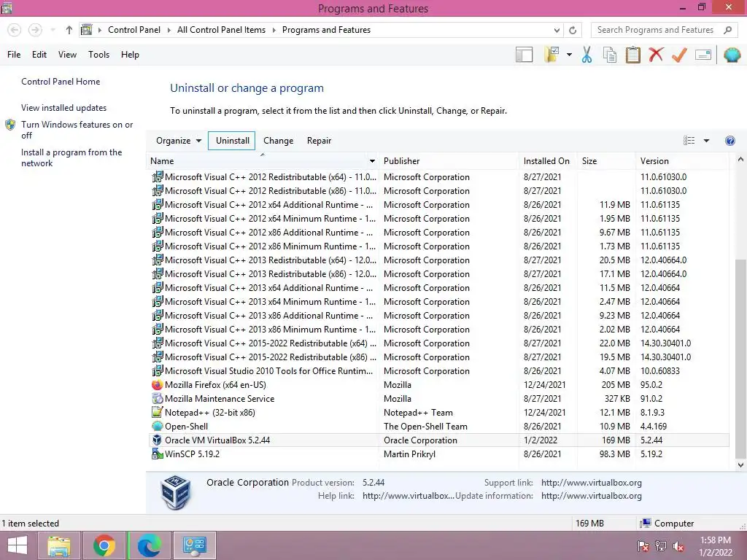747x560 pixels.
Task: Click the Forward navigation arrow
Action: click(x=35, y=30)
